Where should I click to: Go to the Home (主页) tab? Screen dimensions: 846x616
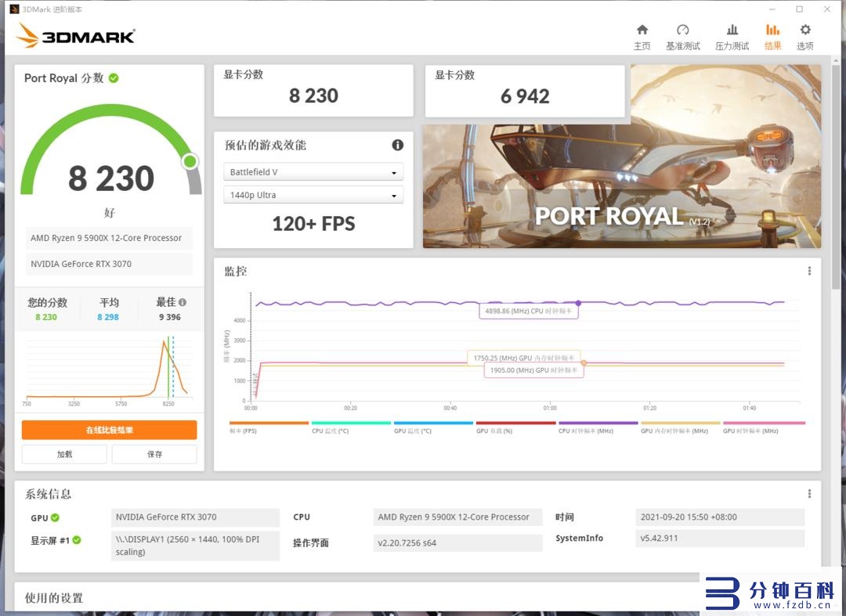point(642,38)
